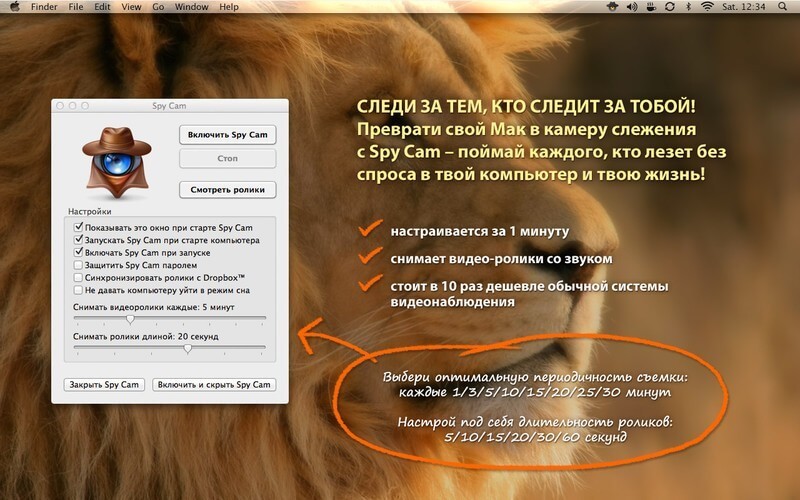Check Не давать компьютеру уйти в режим сна
Image resolution: width=800 pixels, height=500 pixels.
(78, 290)
